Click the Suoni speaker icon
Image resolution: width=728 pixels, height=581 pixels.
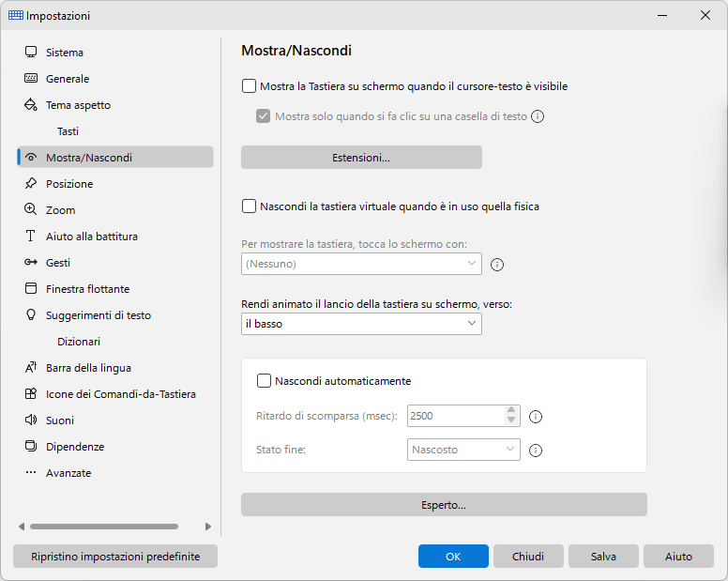click(31, 420)
